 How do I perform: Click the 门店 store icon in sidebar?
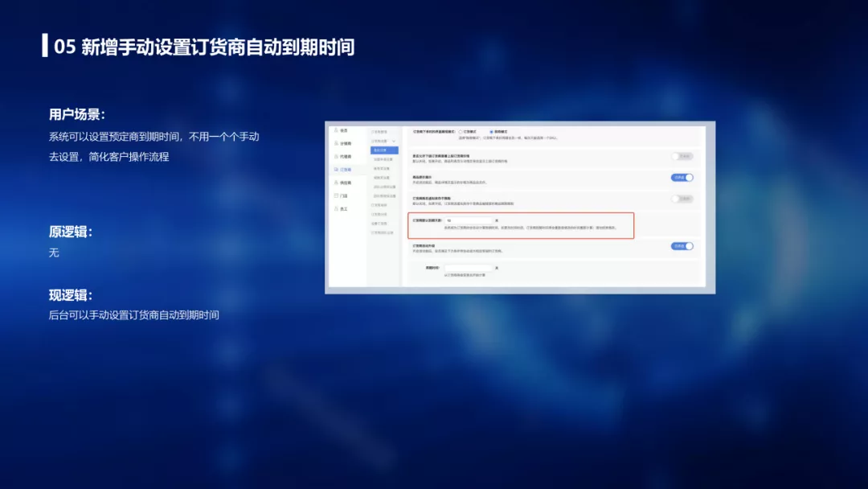click(x=336, y=195)
